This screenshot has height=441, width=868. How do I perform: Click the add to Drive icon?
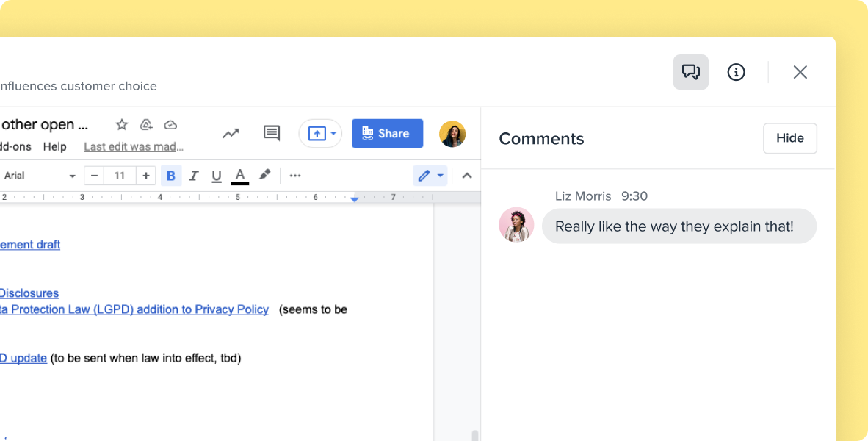tap(146, 125)
